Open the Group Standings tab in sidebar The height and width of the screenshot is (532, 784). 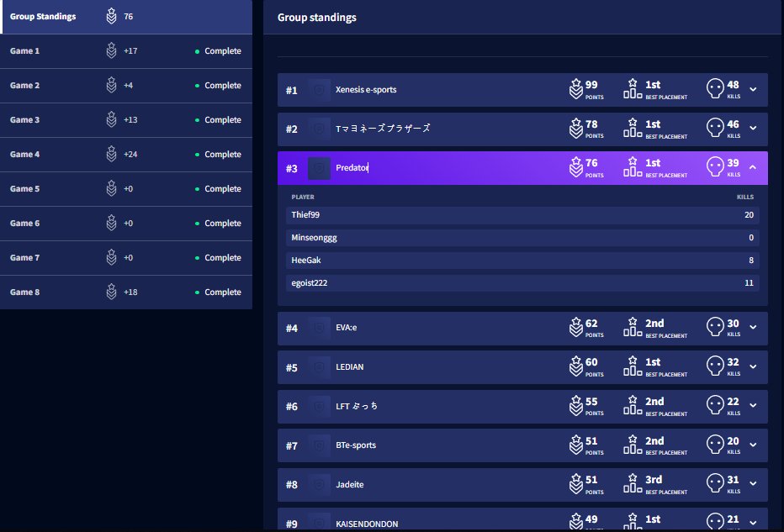pos(126,17)
